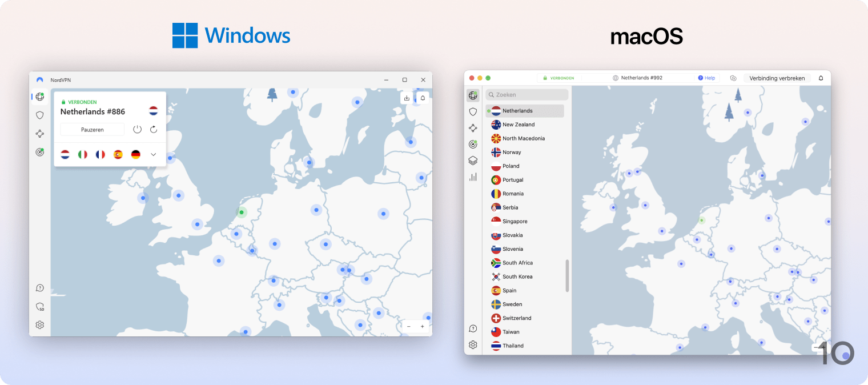This screenshot has width=868, height=385.
Task: Select Portugal in the country list
Action: click(x=525, y=180)
